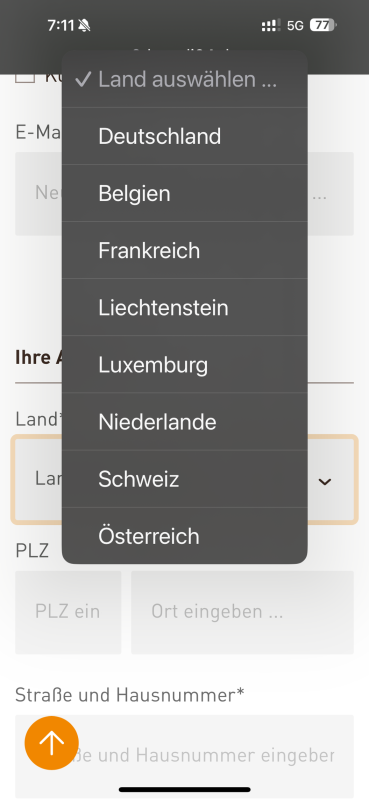
Task: Tap the checkmark beside Land auswählen
Action: [x=83, y=79]
